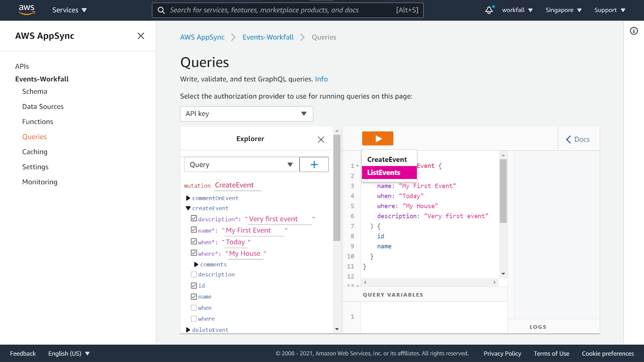The image size is (644, 362).
Task: Open Cookie preferences
Action: point(608,354)
